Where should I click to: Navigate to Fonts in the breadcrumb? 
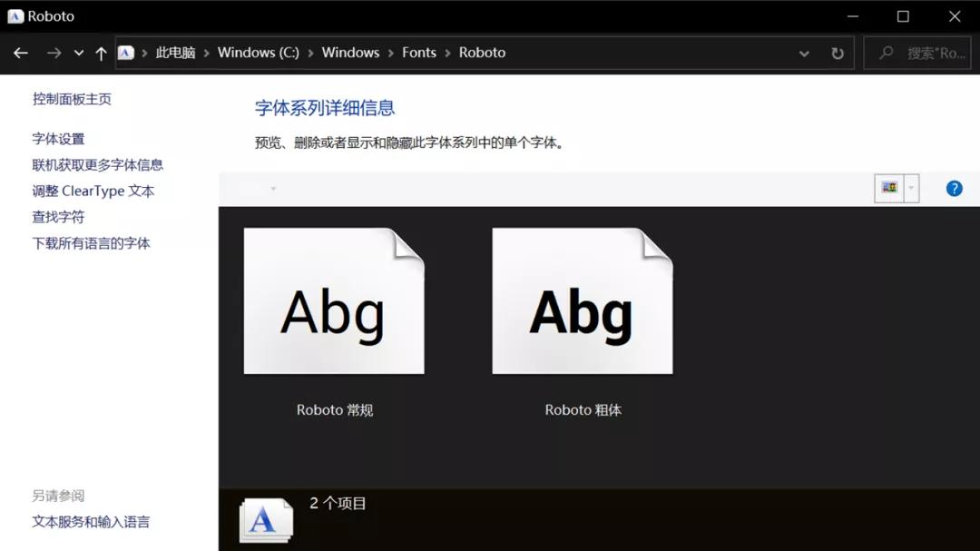pyautogui.click(x=419, y=53)
